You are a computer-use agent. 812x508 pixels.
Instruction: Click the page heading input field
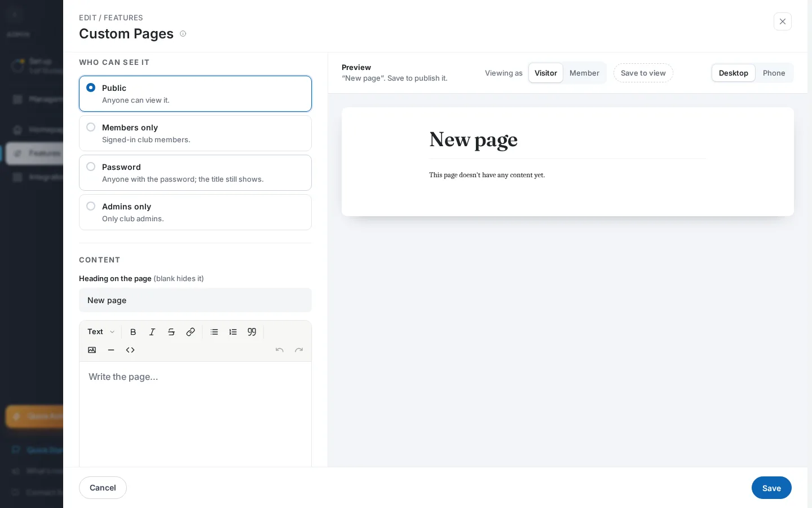pyautogui.click(x=195, y=300)
